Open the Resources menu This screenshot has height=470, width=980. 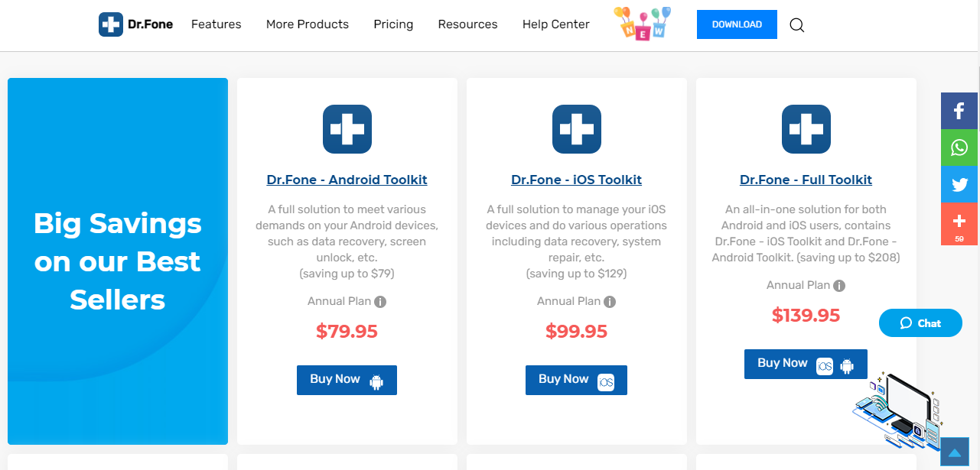(468, 24)
